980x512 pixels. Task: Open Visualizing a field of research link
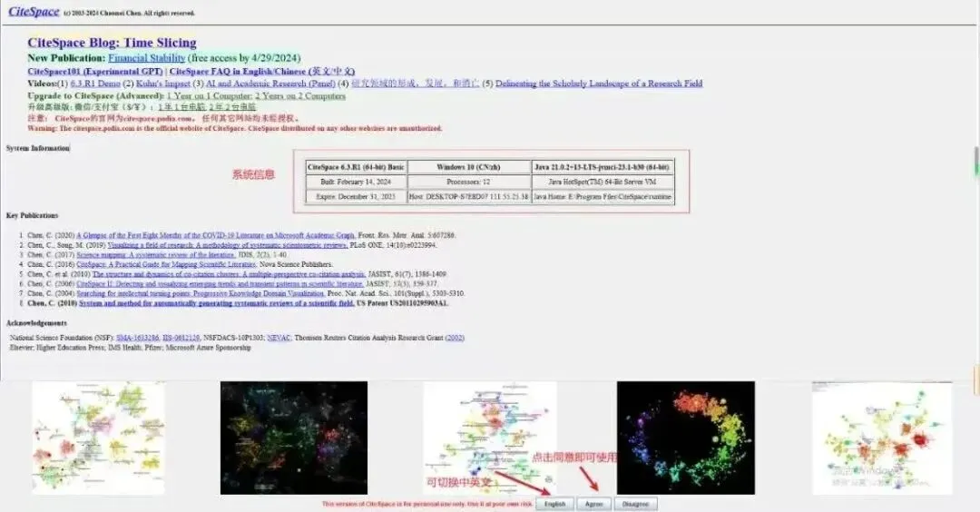[x=227, y=245]
